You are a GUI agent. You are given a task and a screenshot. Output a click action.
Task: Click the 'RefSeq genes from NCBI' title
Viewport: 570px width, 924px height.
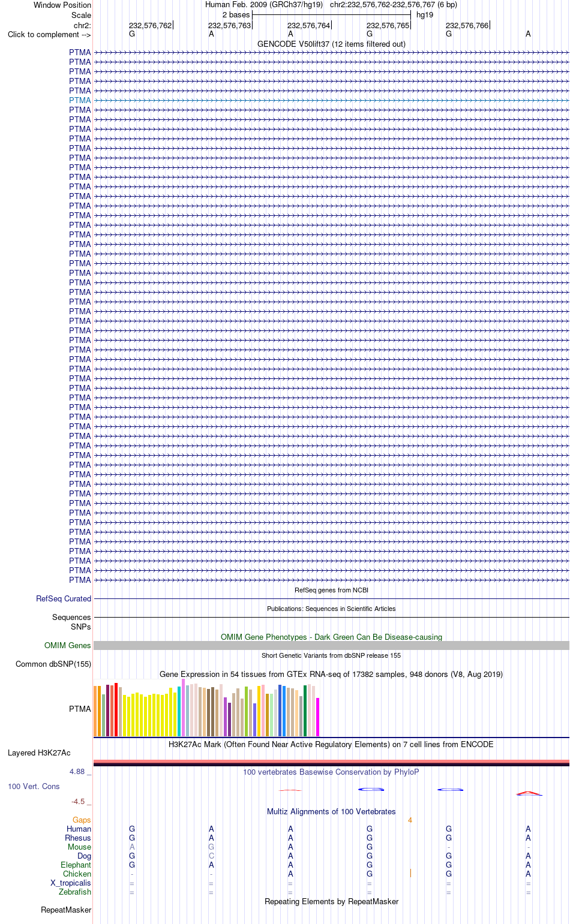click(x=331, y=590)
